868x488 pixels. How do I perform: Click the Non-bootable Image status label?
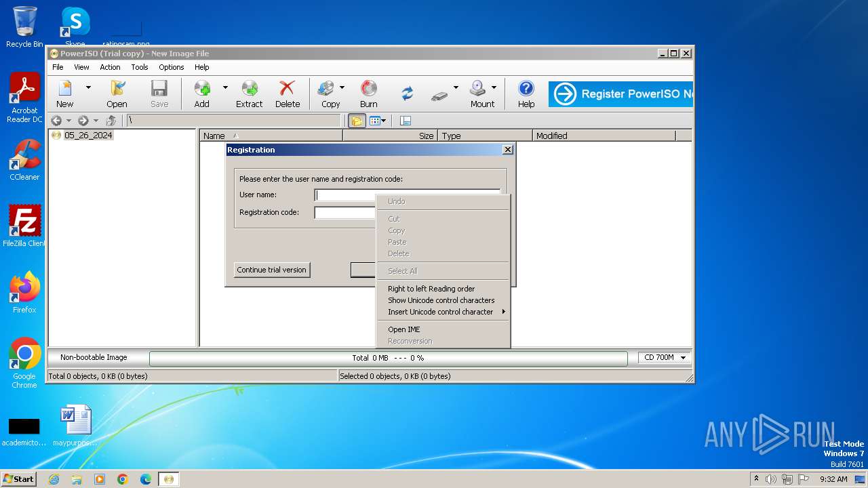click(94, 357)
